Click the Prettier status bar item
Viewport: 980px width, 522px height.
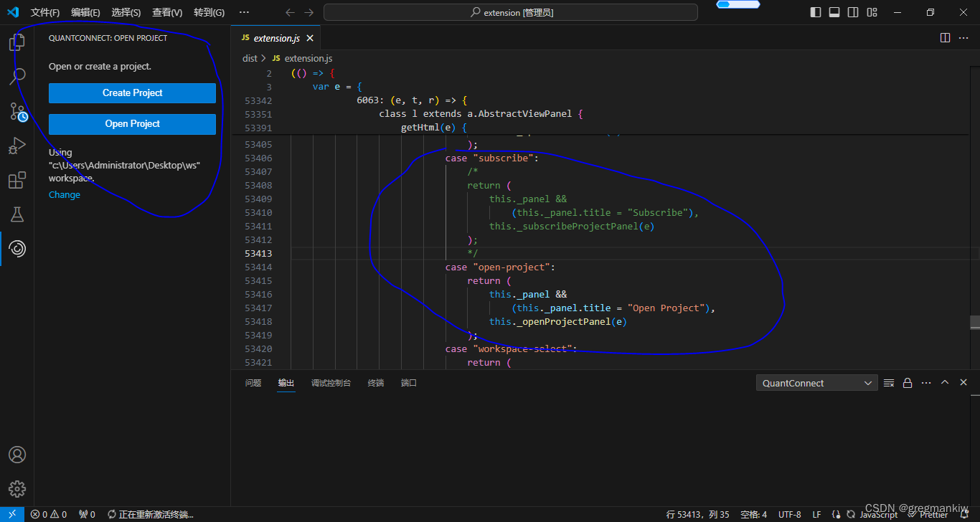[x=928, y=514]
